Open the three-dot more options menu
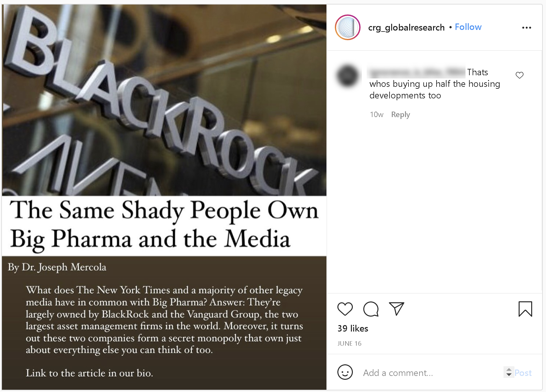 (x=527, y=28)
